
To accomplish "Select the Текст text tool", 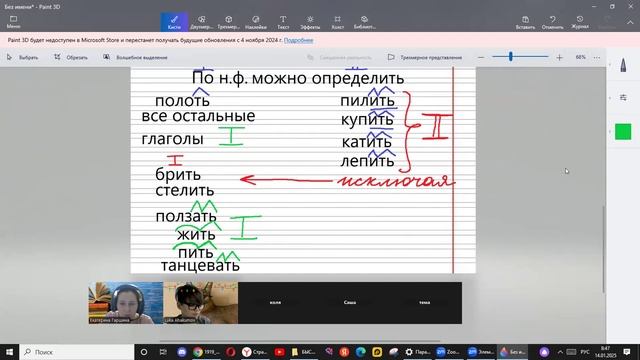I will pos(283,22).
